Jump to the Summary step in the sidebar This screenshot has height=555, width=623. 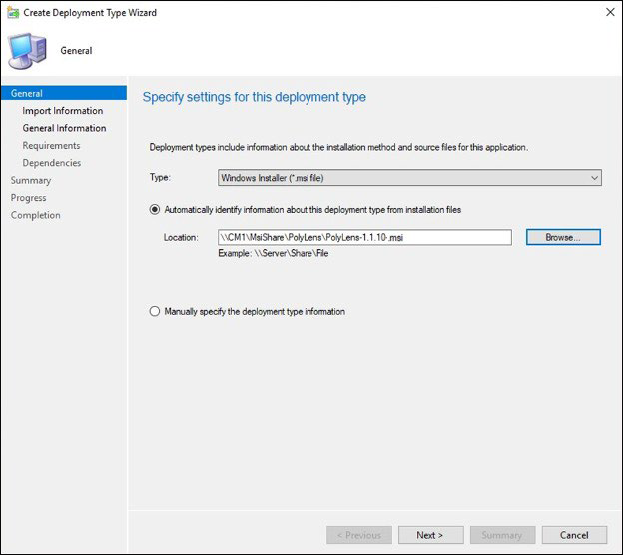(31, 180)
